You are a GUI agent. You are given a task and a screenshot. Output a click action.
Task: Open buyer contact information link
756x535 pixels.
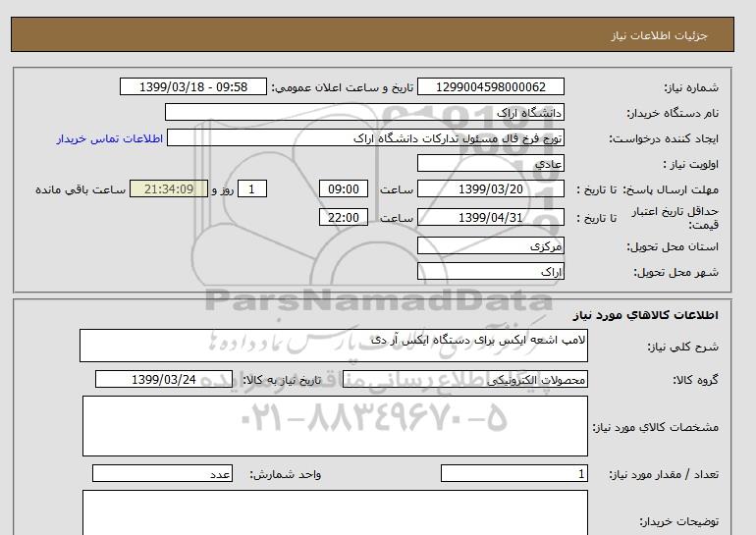coord(109,138)
